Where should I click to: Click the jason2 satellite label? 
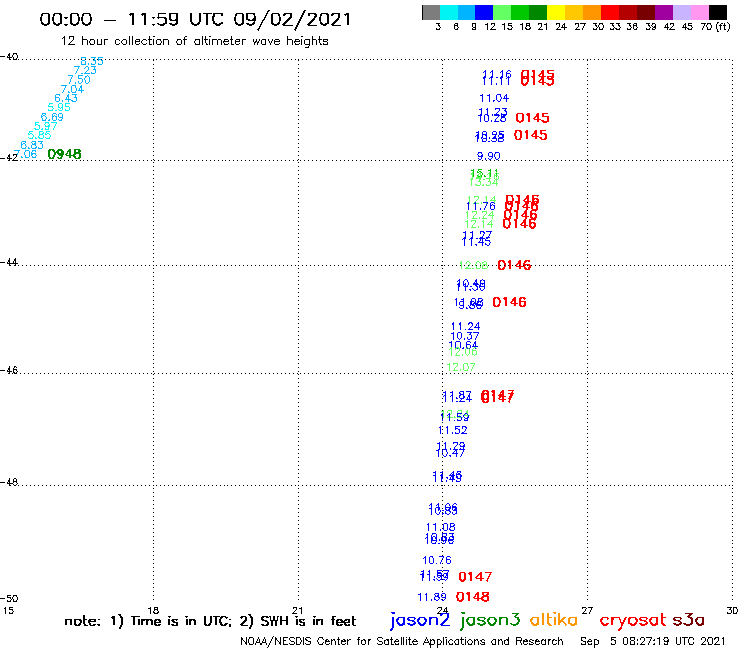pyautogui.click(x=420, y=620)
